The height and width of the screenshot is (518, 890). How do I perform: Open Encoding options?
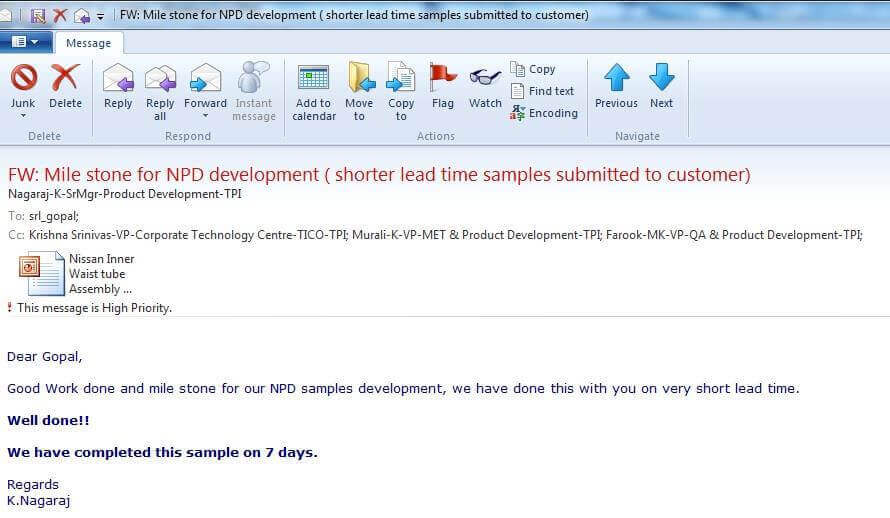tap(544, 113)
